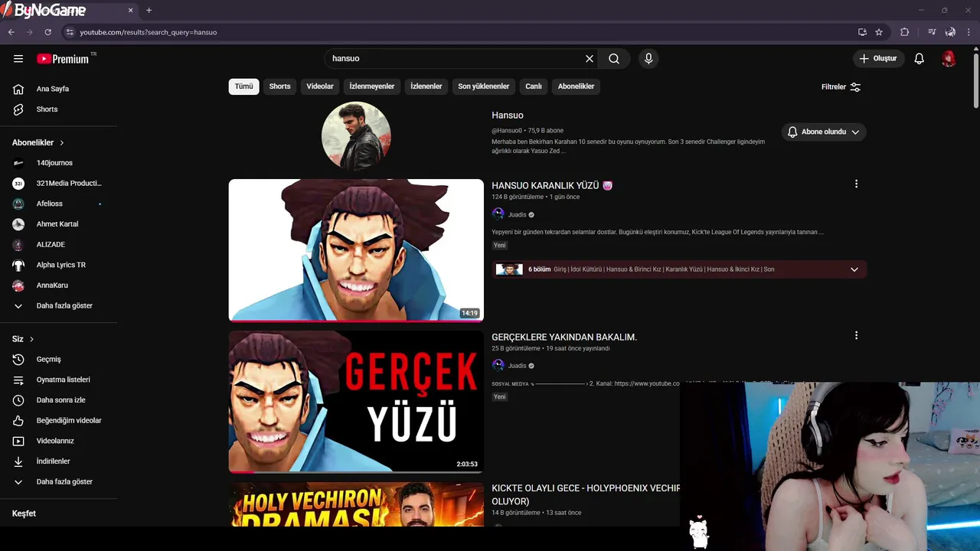Select the Videolar filter chip
The height and width of the screenshot is (551, 980).
[x=320, y=86]
